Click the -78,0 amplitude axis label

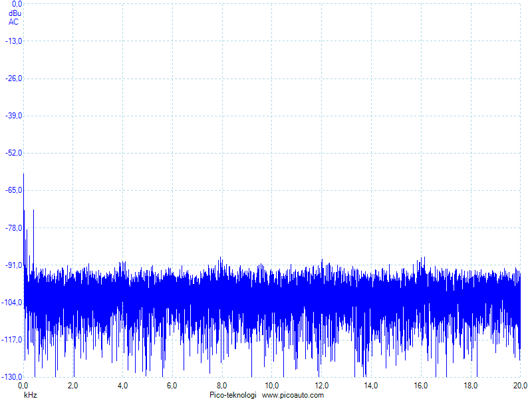coord(13,227)
